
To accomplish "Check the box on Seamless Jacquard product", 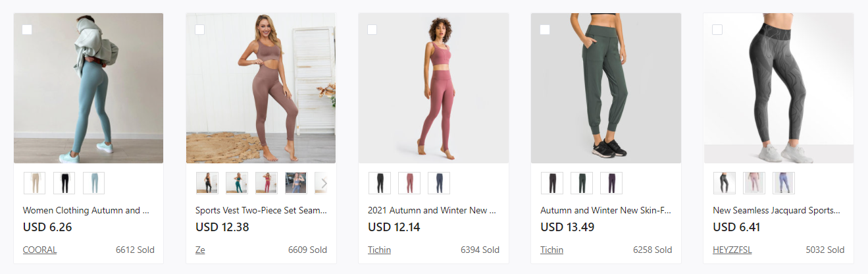I will pos(717,30).
